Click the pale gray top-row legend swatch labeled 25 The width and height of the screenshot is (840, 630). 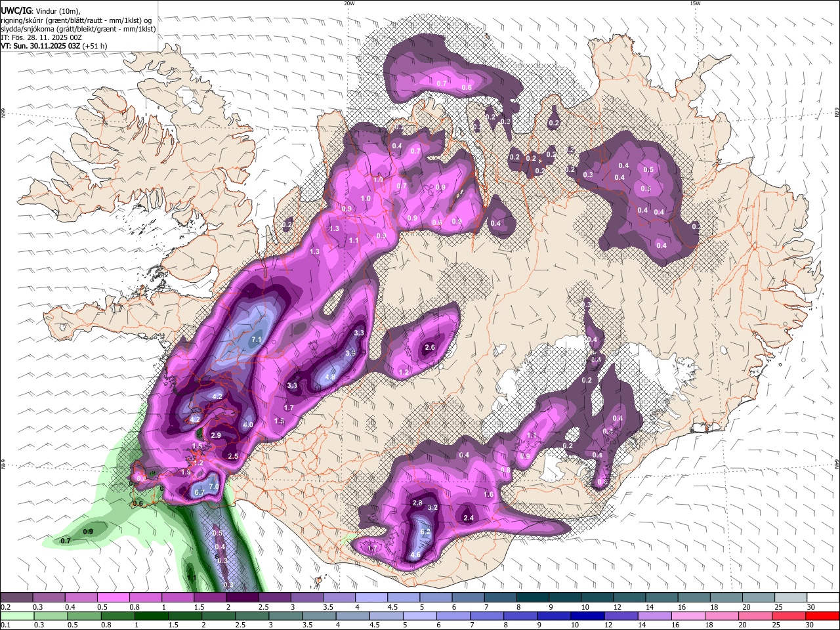[x=791, y=598]
